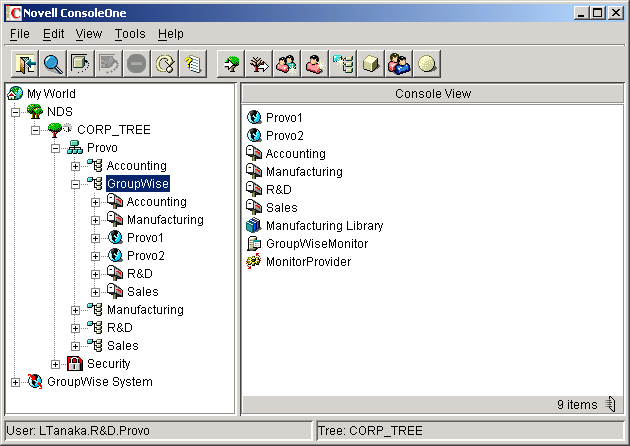630x446 pixels.
Task: Click the MonitorProvider label
Action: pos(309,262)
